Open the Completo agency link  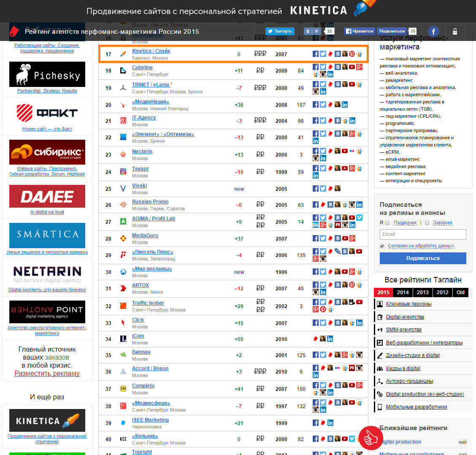click(x=143, y=385)
